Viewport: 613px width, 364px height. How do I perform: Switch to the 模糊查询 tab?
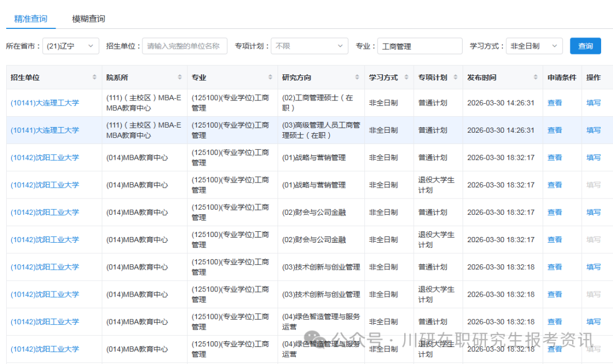click(87, 18)
